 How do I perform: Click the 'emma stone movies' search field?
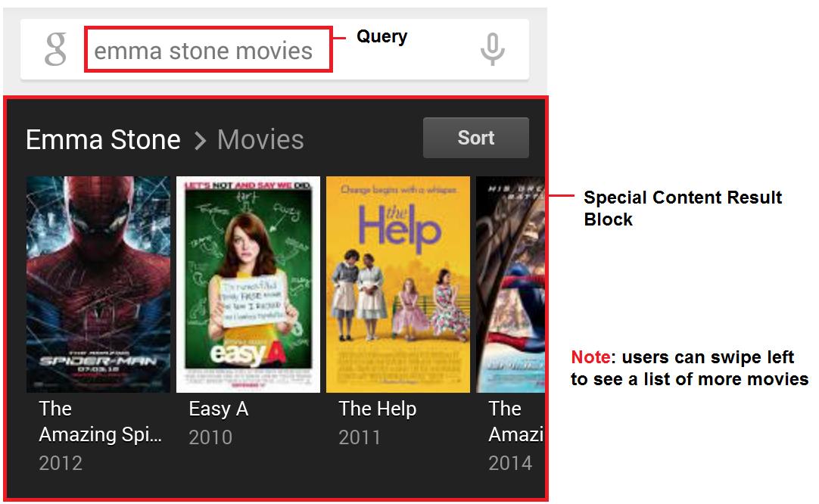pos(208,50)
